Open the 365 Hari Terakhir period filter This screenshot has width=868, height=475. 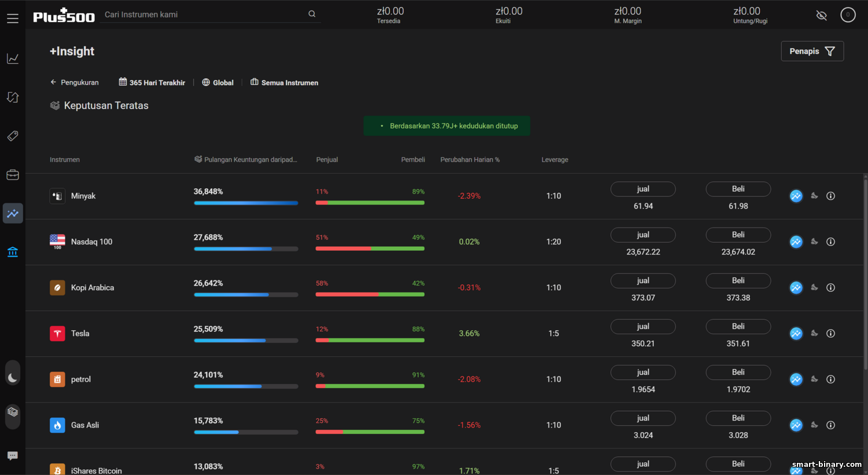152,82
